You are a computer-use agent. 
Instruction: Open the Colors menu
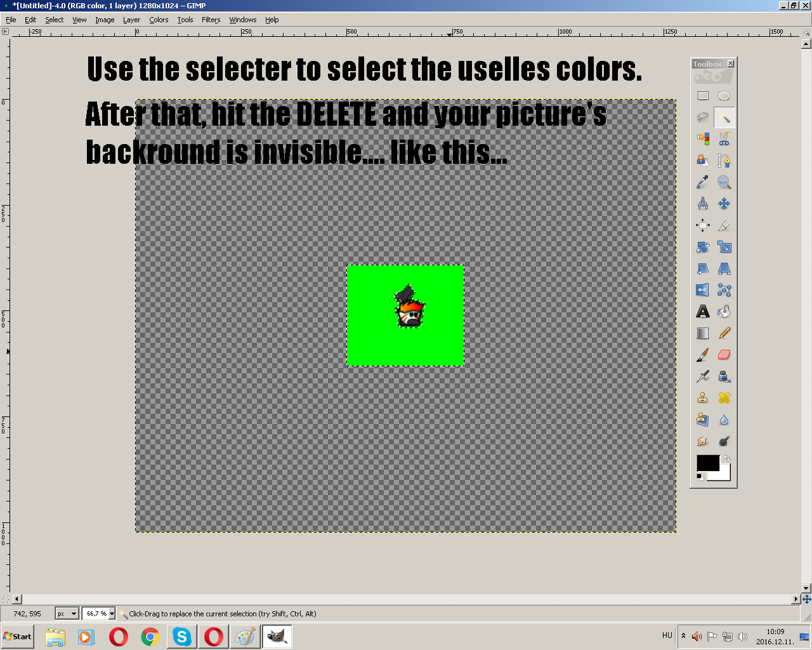159,20
